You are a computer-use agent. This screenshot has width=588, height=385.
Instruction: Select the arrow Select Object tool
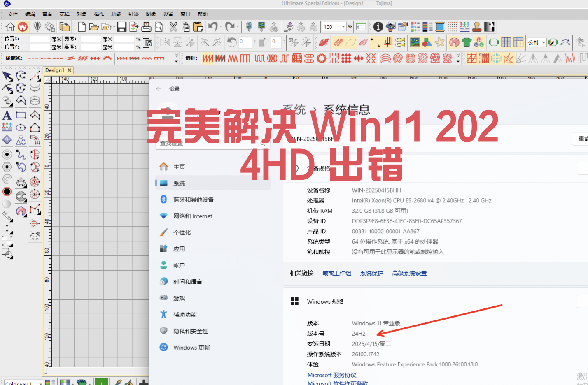(x=7, y=76)
